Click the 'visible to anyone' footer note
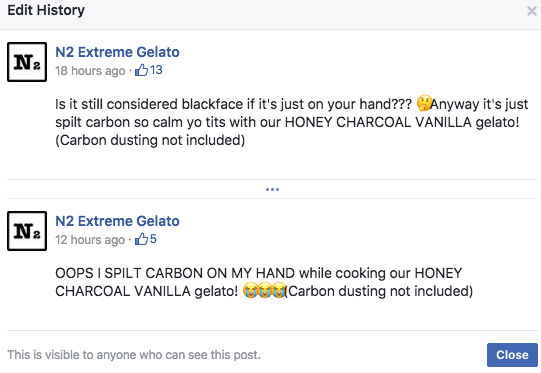This screenshot has width=541, height=373. point(134,355)
